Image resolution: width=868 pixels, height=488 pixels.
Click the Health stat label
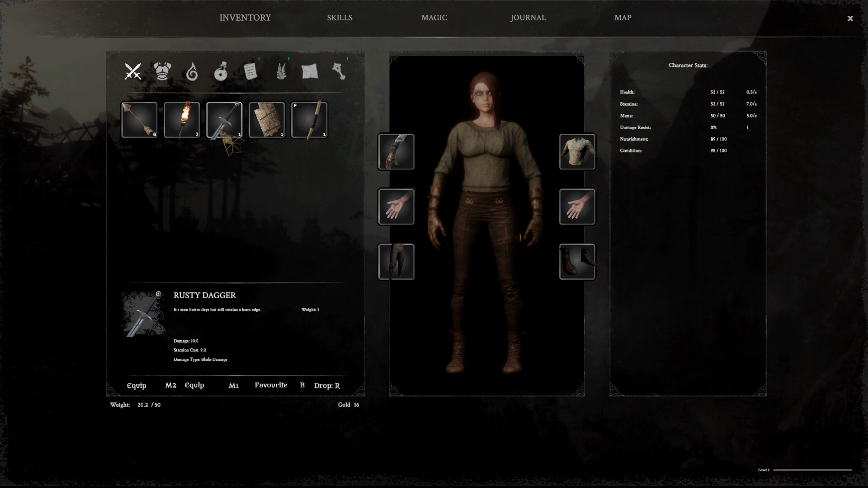(x=627, y=92)
